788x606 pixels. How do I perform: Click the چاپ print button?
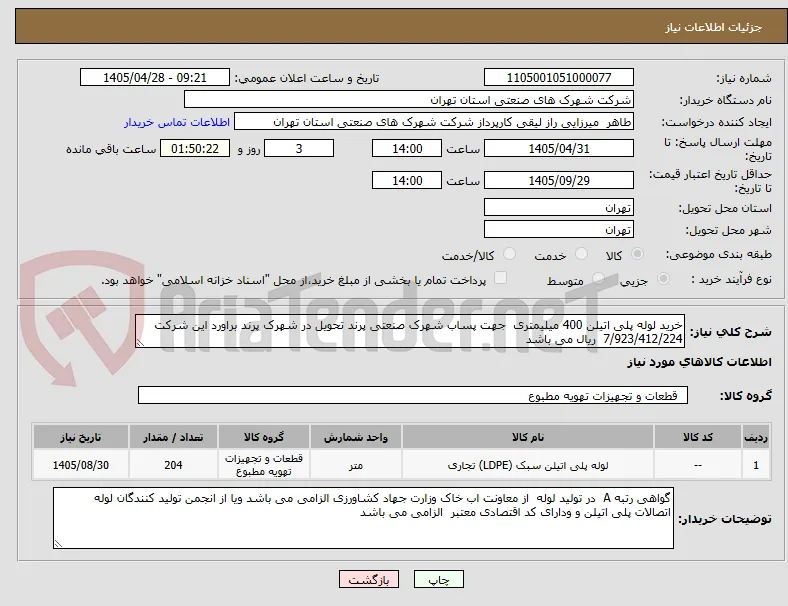pyautogui.click(x=439, y=579)
